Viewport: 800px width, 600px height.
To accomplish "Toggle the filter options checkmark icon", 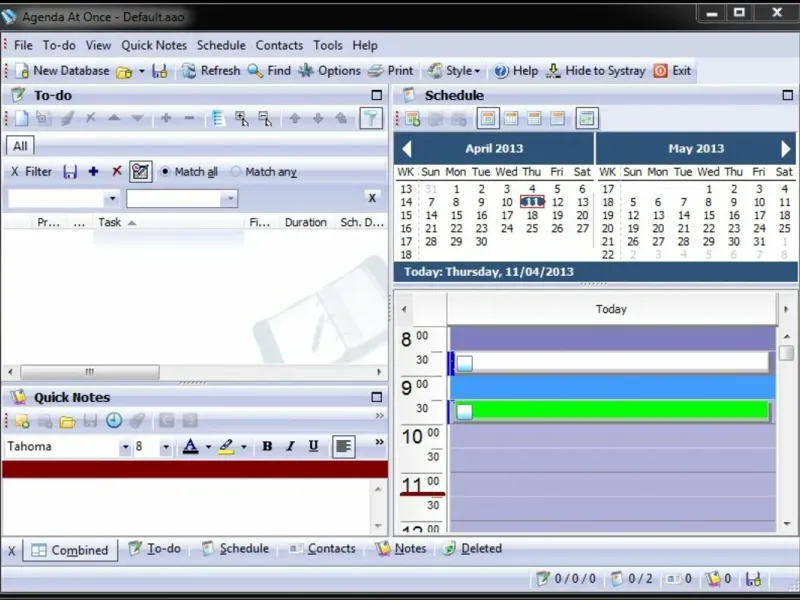I will [x=141, y=171].
